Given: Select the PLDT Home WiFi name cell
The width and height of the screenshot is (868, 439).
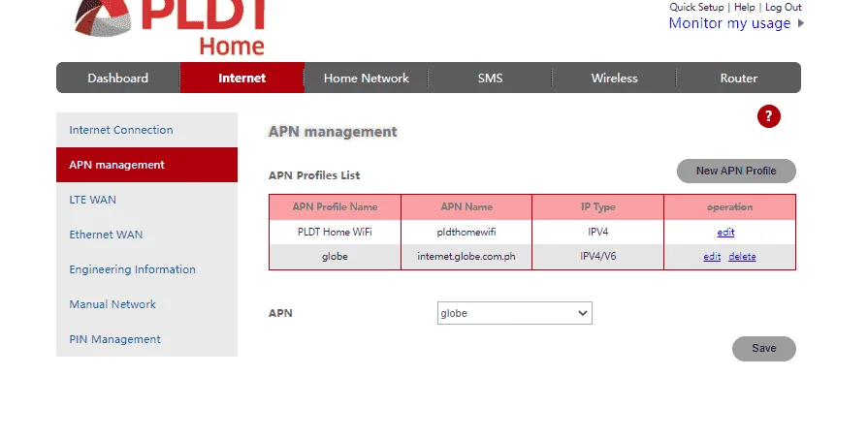Looking at the screenshot, I should 335,233.
